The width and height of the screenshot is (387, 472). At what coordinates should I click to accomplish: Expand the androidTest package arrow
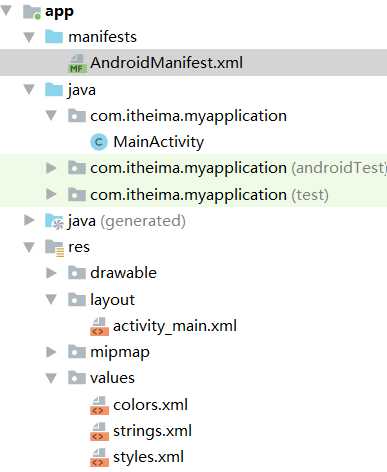coord(51,168)
